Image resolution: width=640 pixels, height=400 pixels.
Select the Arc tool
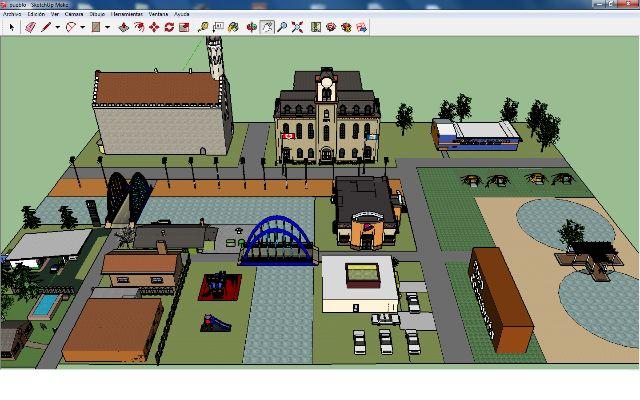71,27
